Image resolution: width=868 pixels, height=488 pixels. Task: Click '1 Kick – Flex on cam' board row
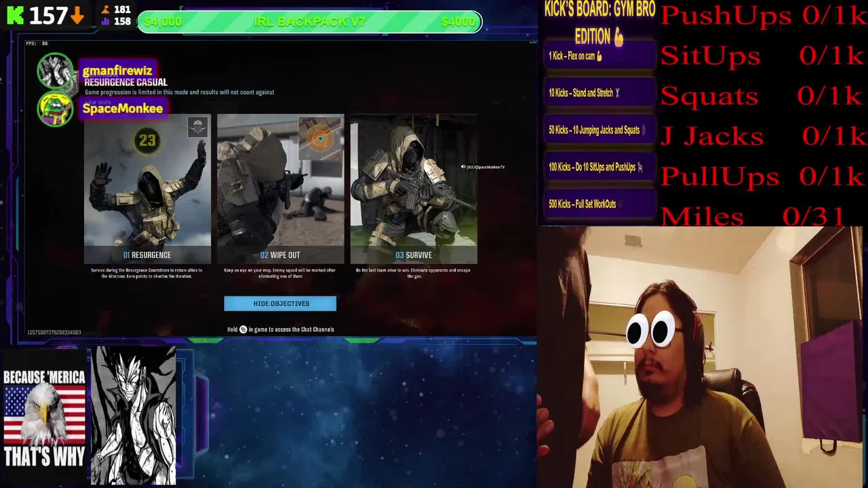599,56
